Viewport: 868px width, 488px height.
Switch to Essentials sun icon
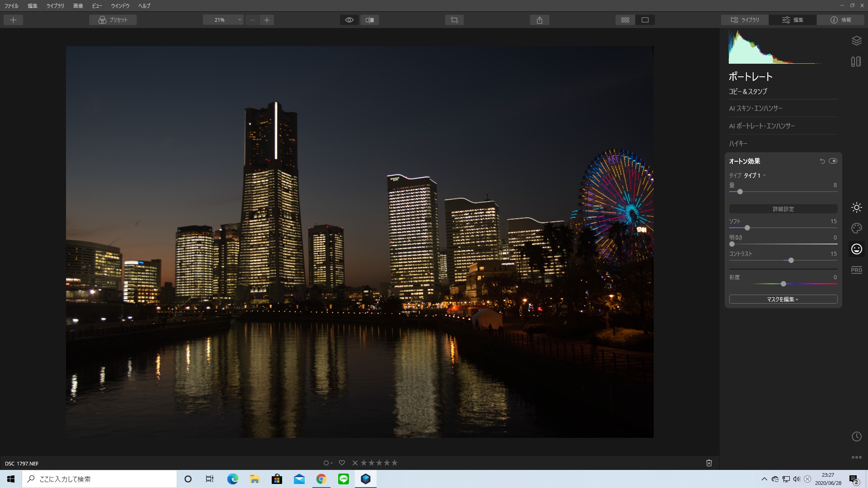856,207
